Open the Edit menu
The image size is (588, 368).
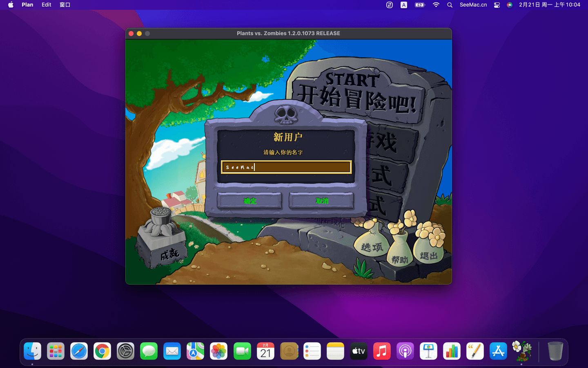47,5
